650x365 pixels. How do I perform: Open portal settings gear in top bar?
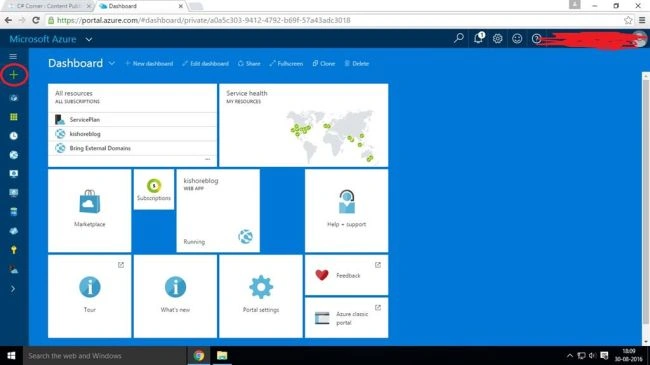[x=497, y=39]
